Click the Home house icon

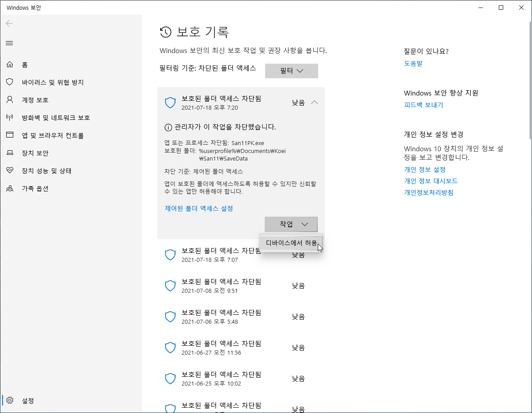(x=10, y=65)
